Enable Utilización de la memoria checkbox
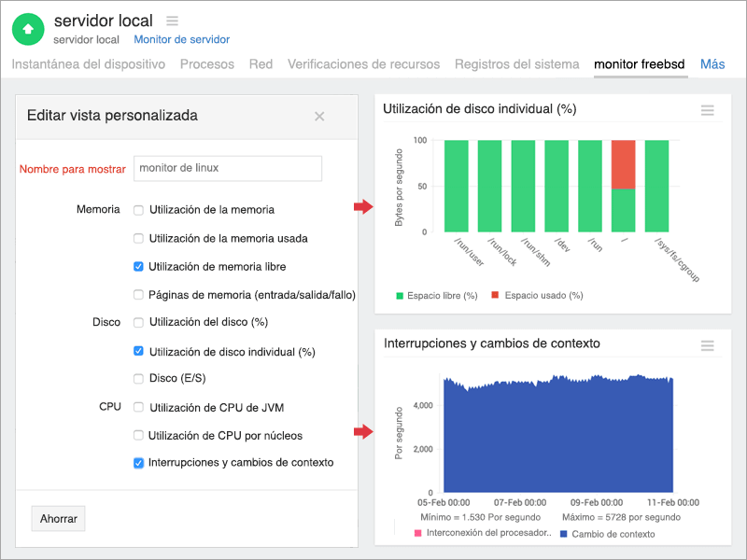This screenshot has height=560, width=747. point(138,210)
